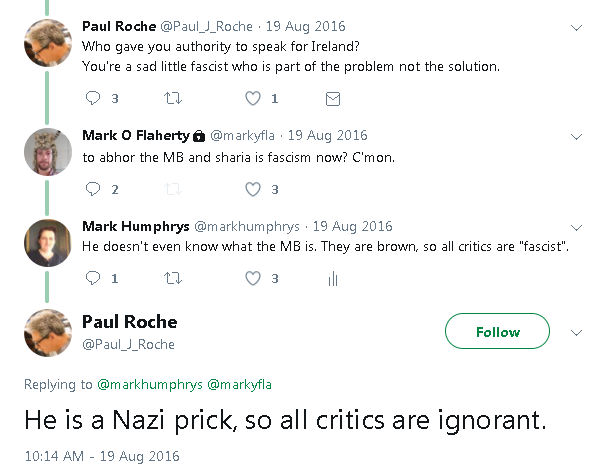Click the 10:14 AM - 19 Aug 2016 timestamp
Viewport: 613px width, 475px height.
tap(102, 455)
